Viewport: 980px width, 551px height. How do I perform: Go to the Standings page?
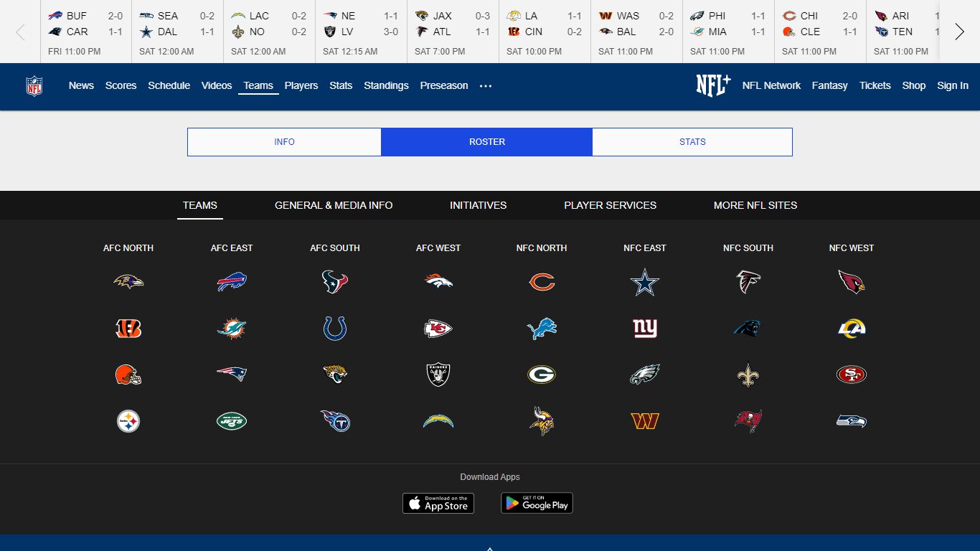pyautogui.click(x=386, y=85)
